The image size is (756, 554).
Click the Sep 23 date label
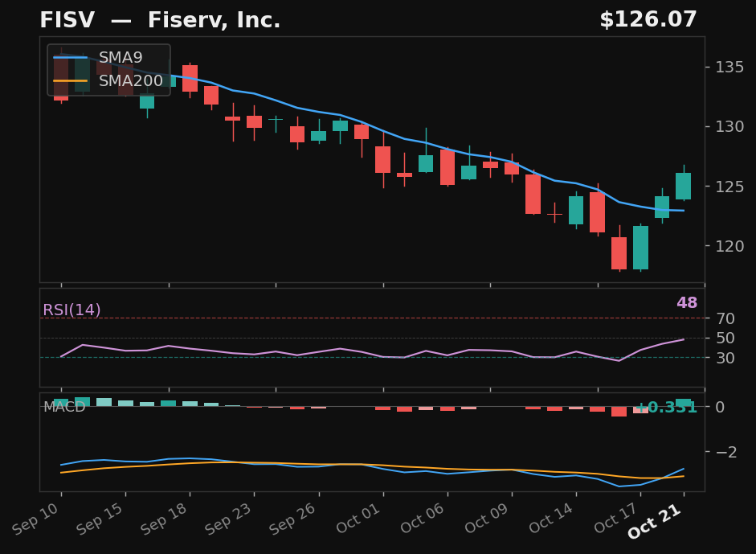[x=228, y=519]
